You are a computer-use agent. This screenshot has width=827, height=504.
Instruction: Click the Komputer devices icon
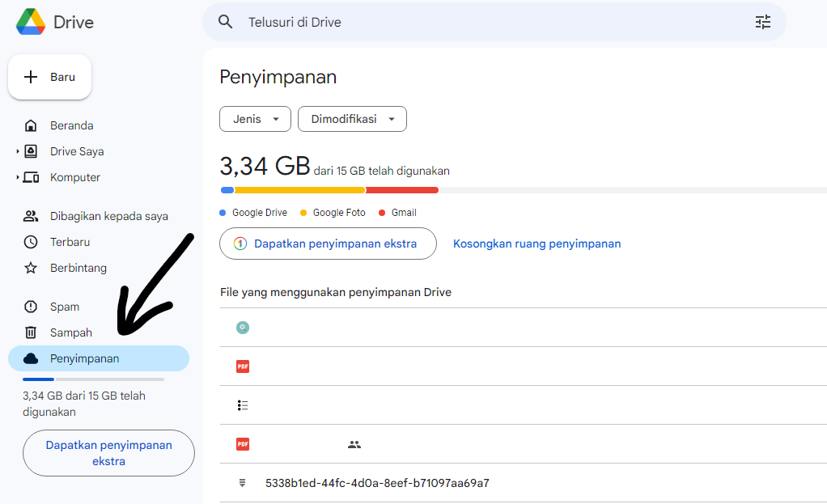[31, 177]
